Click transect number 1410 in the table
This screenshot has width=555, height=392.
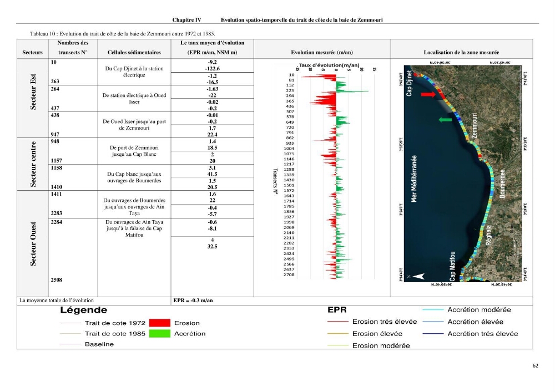(56, 187)
